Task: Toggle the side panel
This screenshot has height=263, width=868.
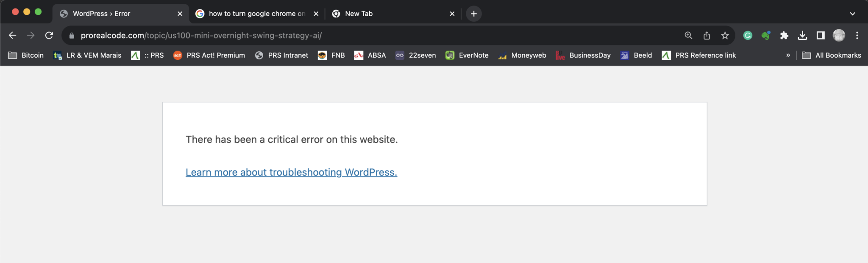Action: tap(821, 36)
